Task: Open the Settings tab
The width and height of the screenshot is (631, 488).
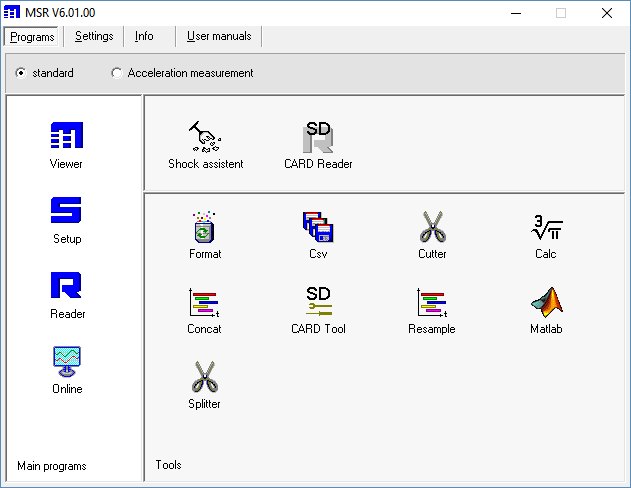Action: (x=94, y=36)
